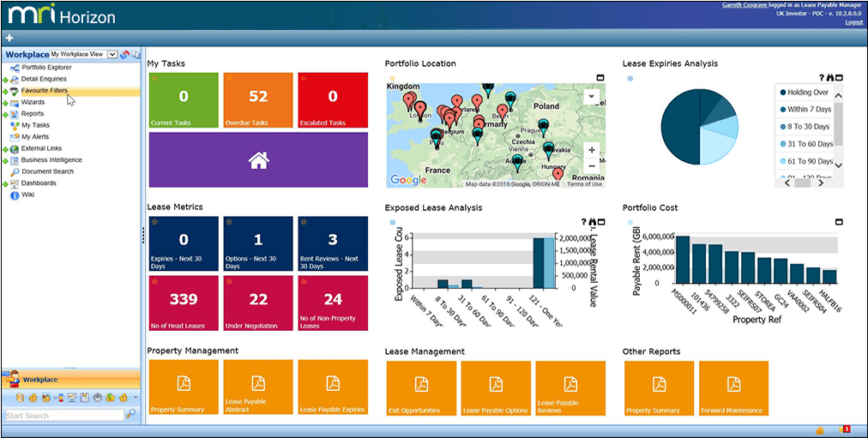Expand the Favourite Filters node
Screen dimensions: 868x438
(x=5, y=91)
